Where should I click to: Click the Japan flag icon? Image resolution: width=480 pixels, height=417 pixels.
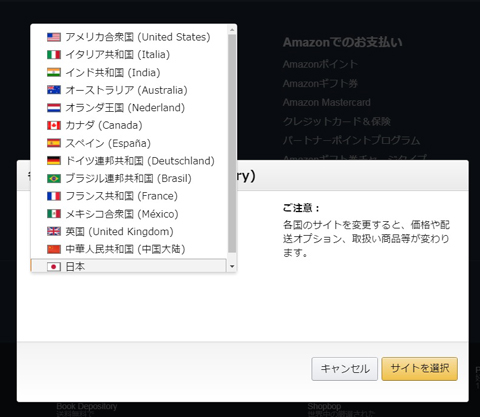[x=54, y=267]
